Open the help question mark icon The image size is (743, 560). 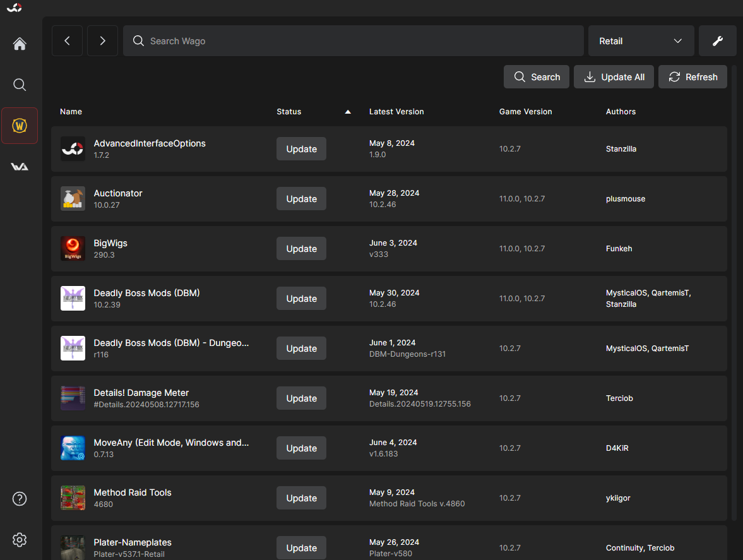(20, 499)
